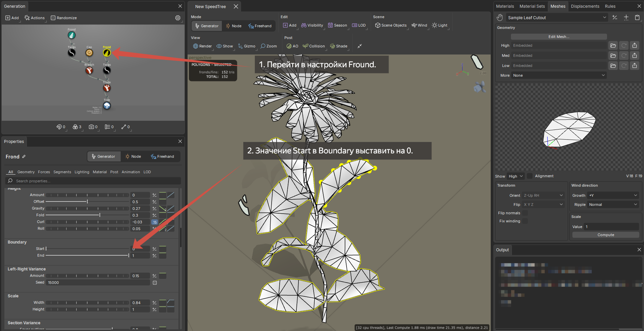The image size is (644, 331).
Task: Open the Orient Z-Up RH dropdown
Action: [x=543, y=195]
